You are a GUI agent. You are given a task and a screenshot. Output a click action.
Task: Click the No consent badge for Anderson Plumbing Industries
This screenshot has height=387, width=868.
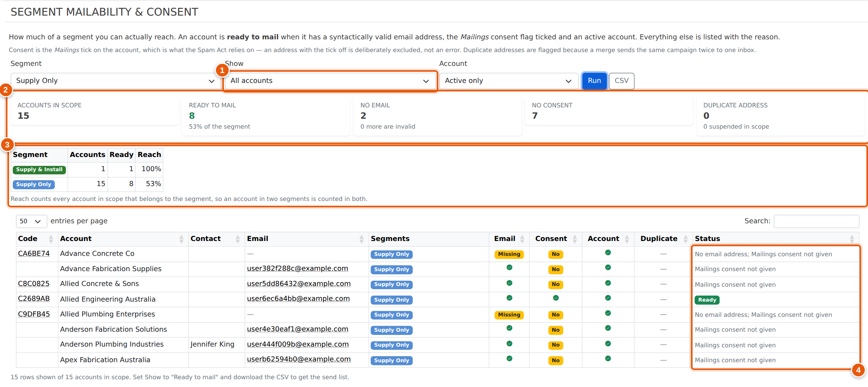point(556,345)
